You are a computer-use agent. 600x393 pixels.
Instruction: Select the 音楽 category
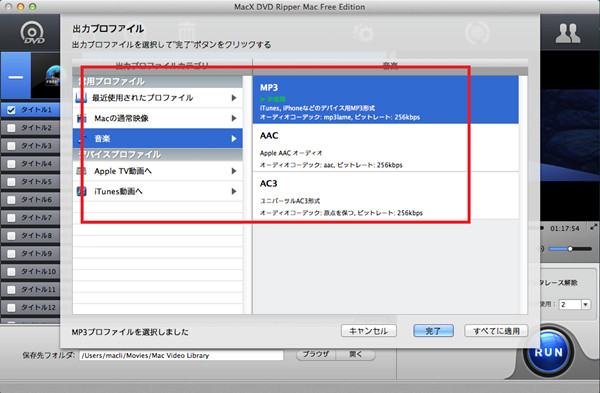point(158,139)
